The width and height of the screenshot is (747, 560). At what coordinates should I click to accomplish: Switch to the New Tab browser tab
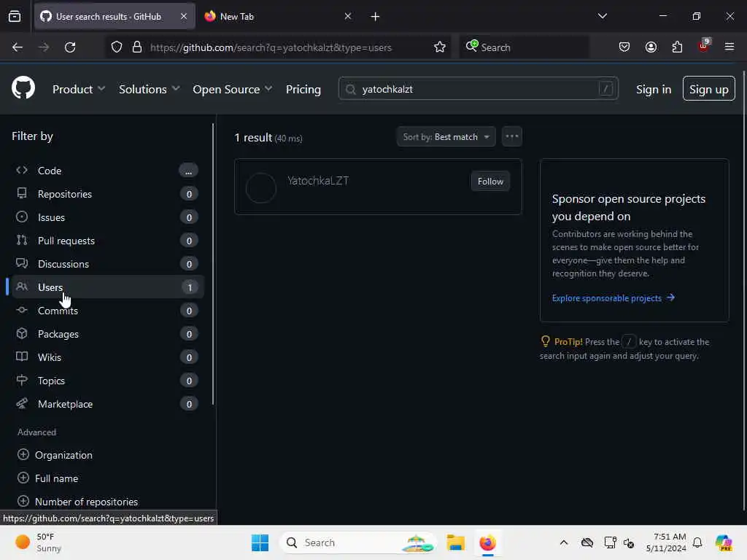tap(279, 16)
